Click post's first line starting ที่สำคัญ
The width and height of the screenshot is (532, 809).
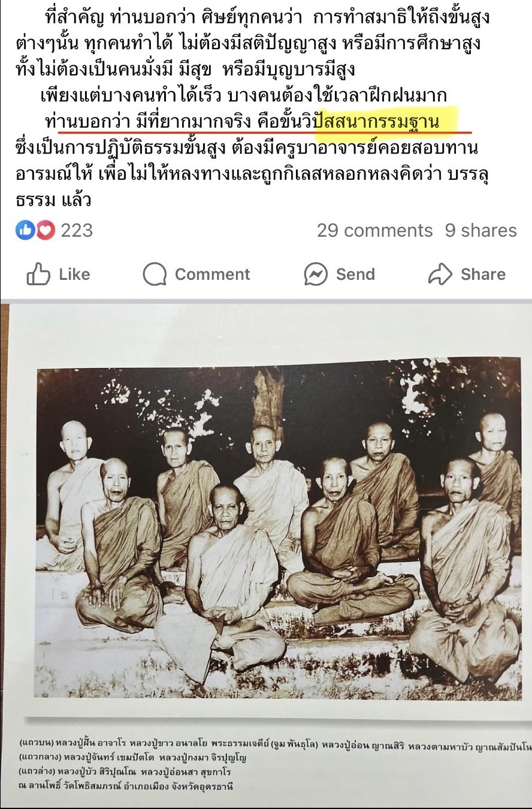(267, 17)
